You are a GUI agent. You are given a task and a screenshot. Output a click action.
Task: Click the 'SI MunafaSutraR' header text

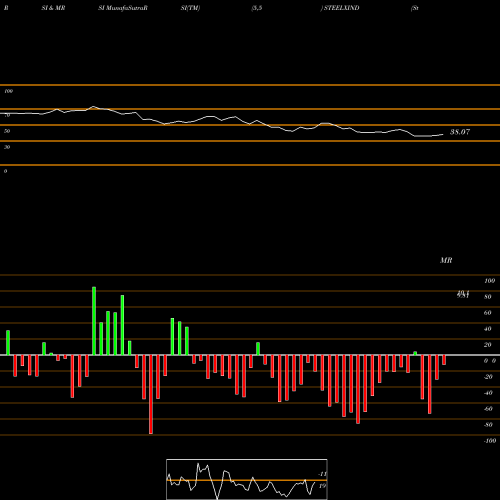[123, 8]
